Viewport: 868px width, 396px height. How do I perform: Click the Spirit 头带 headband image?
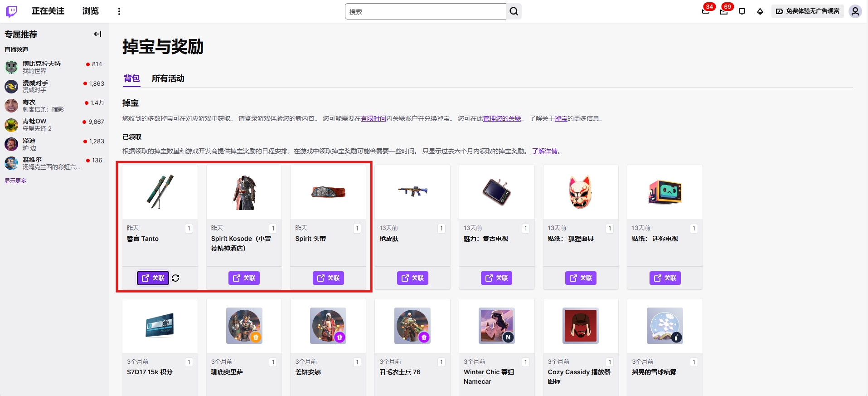click(x=328, y=192)
